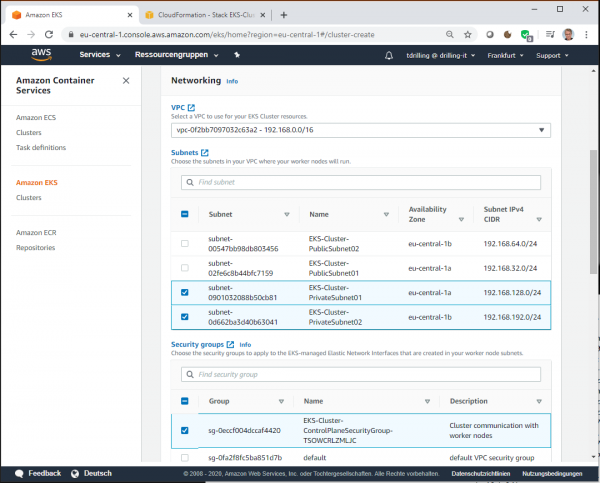Click the zoom magnifier in address bar
Viewport: 600px width, 483px height.
pyautogui.click(x=450, y=34)
